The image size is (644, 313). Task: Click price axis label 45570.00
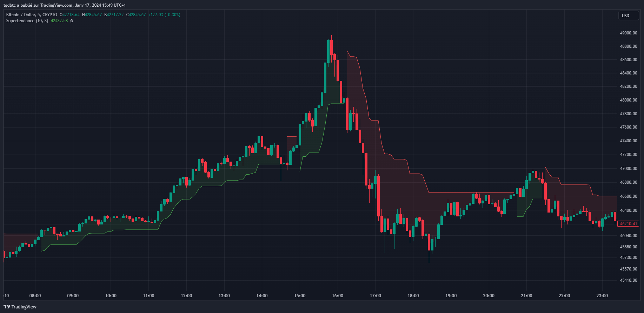point(629,269)
